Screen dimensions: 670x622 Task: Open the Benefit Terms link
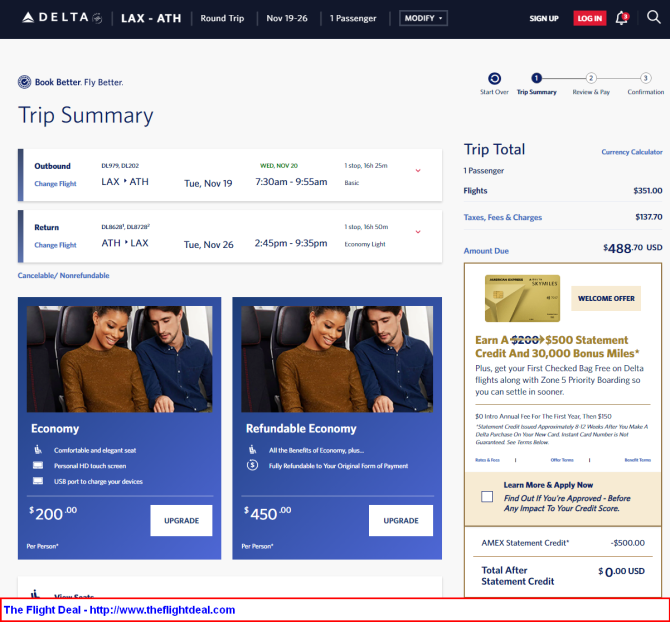[x=638, y=460]
